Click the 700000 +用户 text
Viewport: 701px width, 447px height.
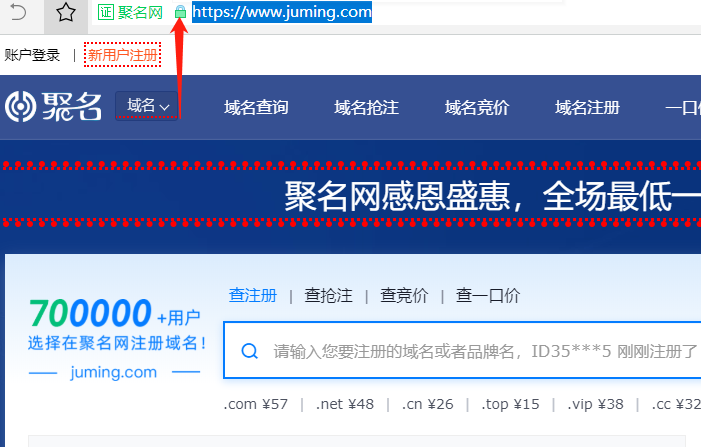(x=114, y=313)
